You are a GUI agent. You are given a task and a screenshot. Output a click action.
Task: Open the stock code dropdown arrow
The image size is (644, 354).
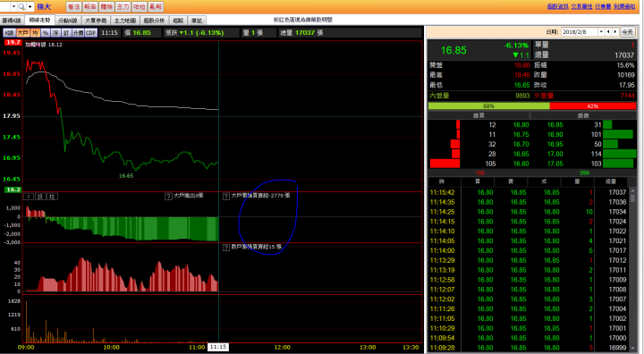13,6
